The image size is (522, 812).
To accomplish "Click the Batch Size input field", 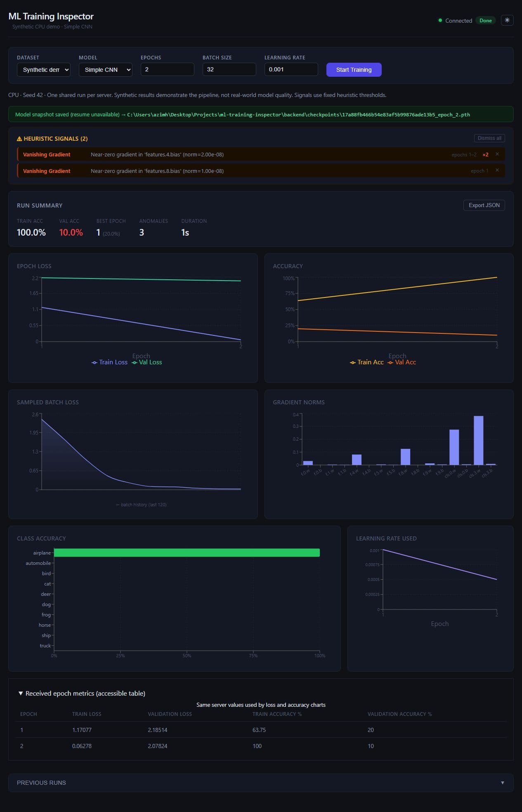I will pos(229,69).
